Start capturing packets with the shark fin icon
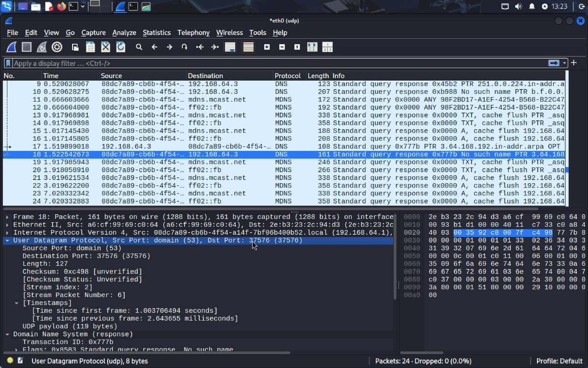The width and height of the screenshot is (588, 368). (12, 47)
